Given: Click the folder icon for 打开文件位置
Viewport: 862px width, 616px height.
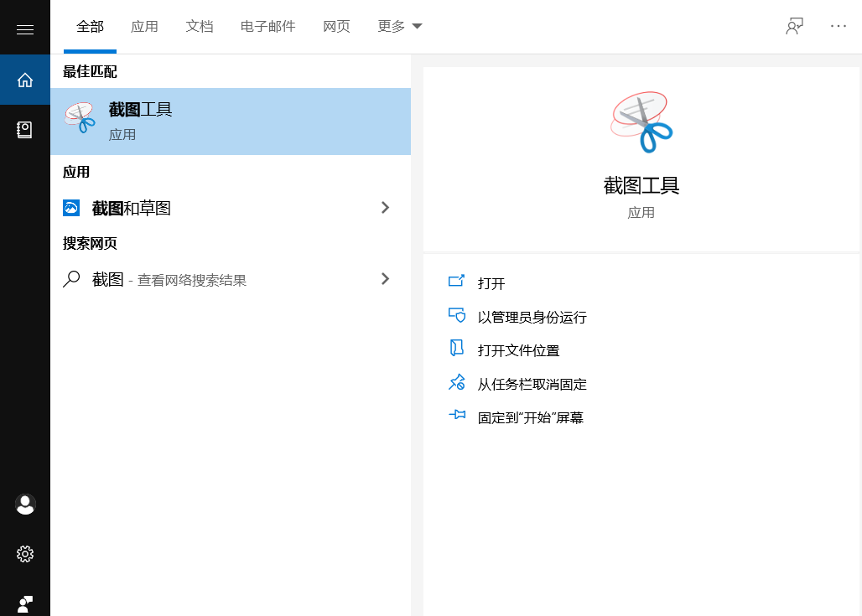Looking at the screenshot, I should pos(457,348).
